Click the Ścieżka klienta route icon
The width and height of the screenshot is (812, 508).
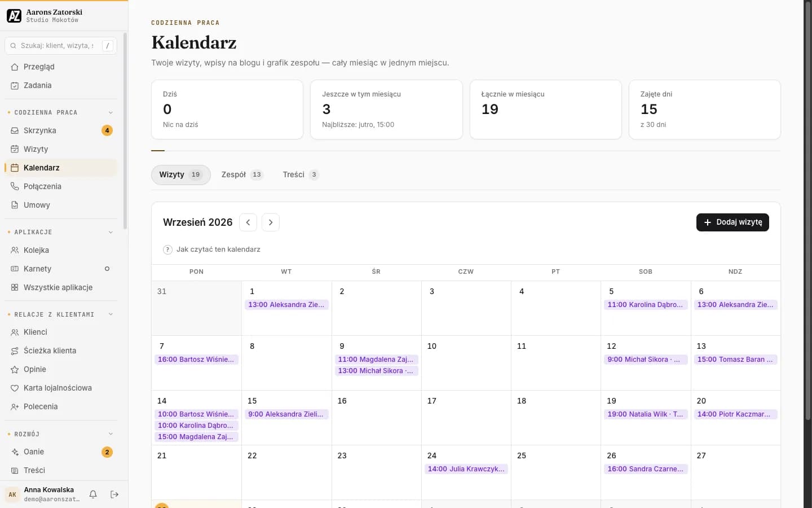pos(15,351)
